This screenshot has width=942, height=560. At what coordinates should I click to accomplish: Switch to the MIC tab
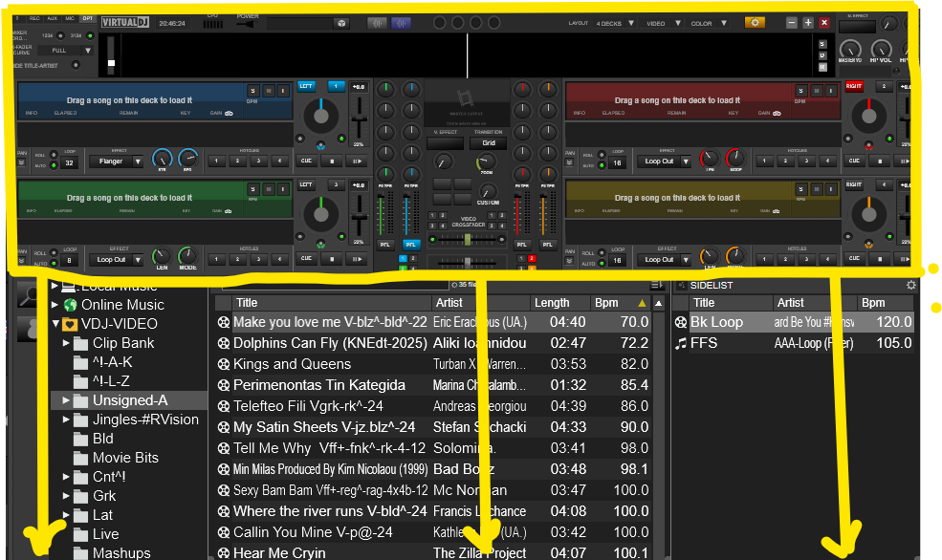tap(70, 18)
